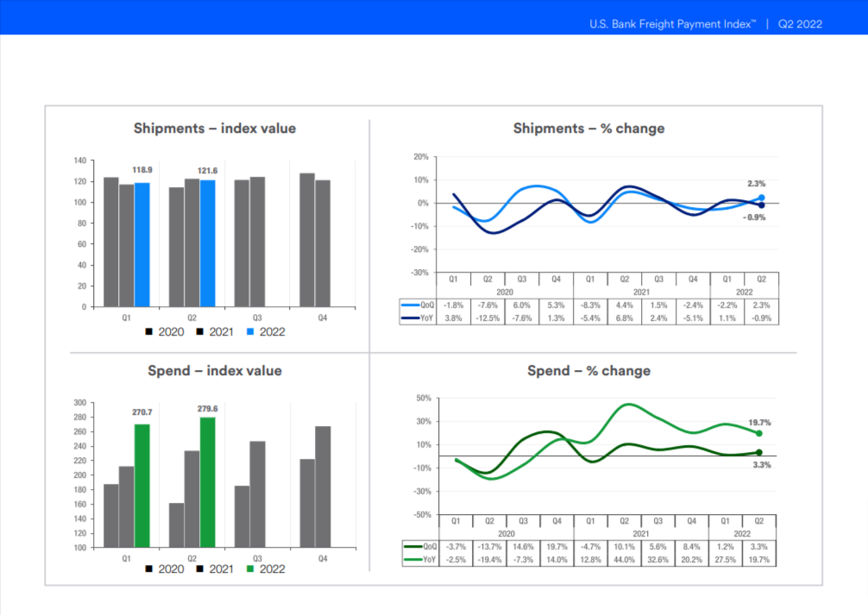Click the U.S. Bank Freight Payment Index header text

pyautogui.click(x=669, y=24)
